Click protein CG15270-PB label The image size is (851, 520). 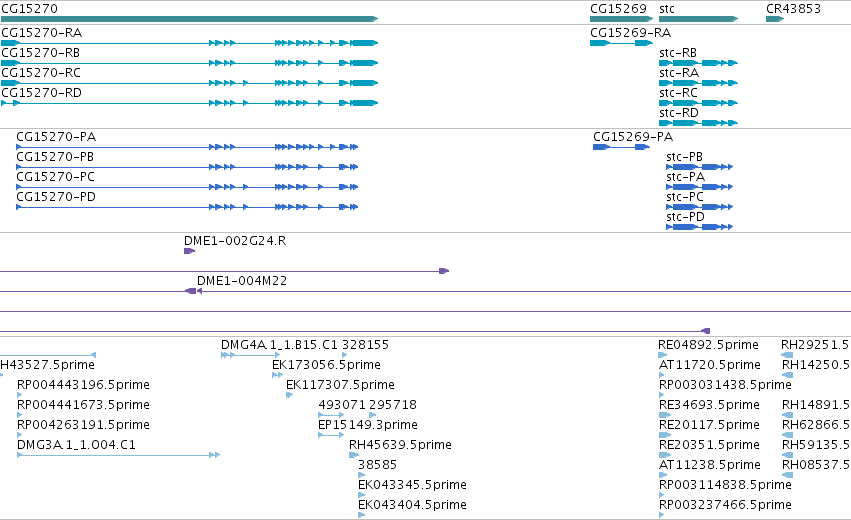pos(55,157)
